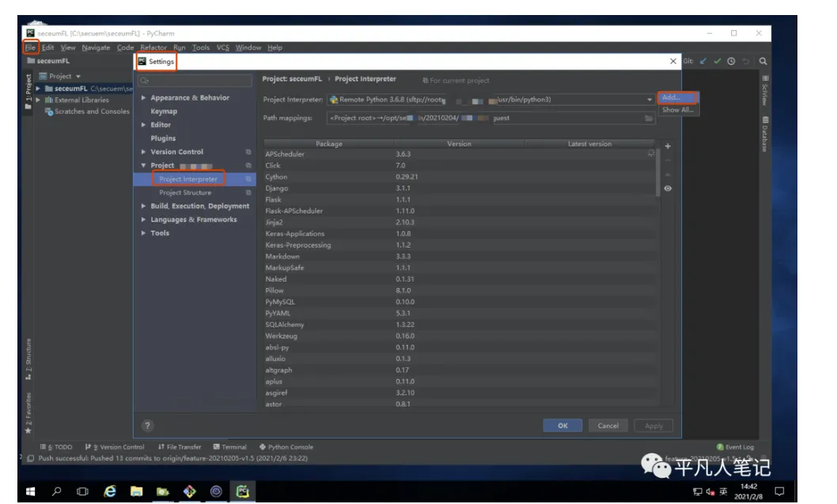The width and height of the screenshot is (837, 504).
Task: Open the VCS menu
Action: click(223, 47)
